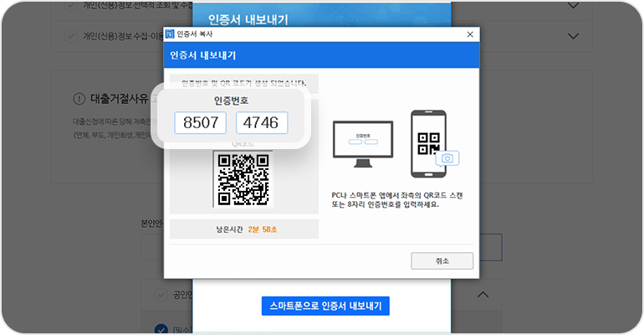Click the camera bubble icon beside phone
The height and width of the screenshot is (335, 644).
(x=447, y=158)
